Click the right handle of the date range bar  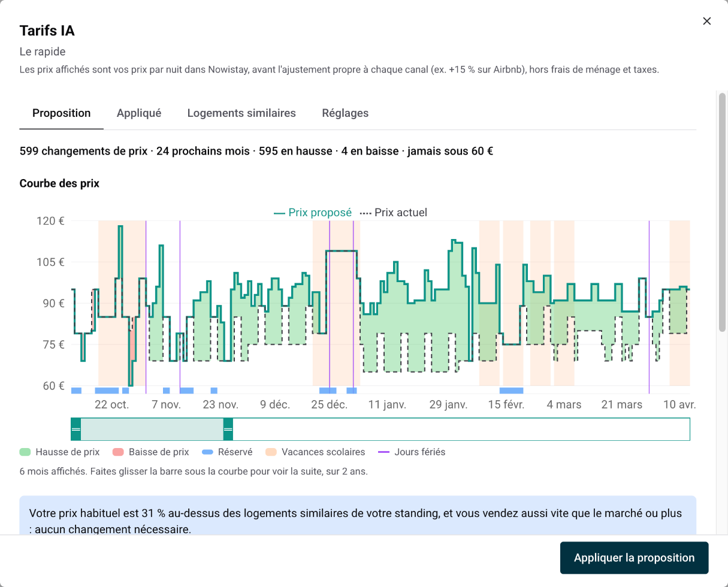[x=228, y=429]
